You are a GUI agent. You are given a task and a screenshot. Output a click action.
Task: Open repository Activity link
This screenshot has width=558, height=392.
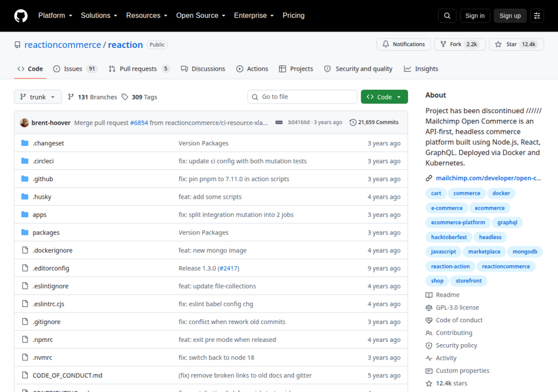click(441, 358)
